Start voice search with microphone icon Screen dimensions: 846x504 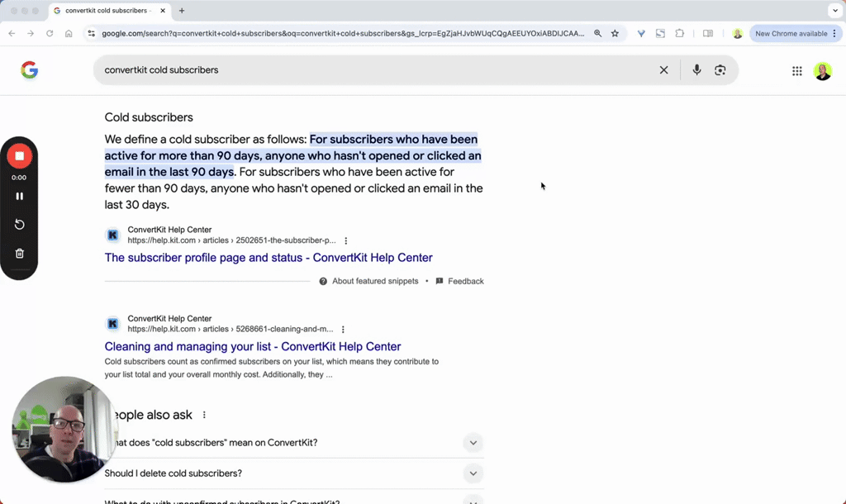tap(696, 70)
